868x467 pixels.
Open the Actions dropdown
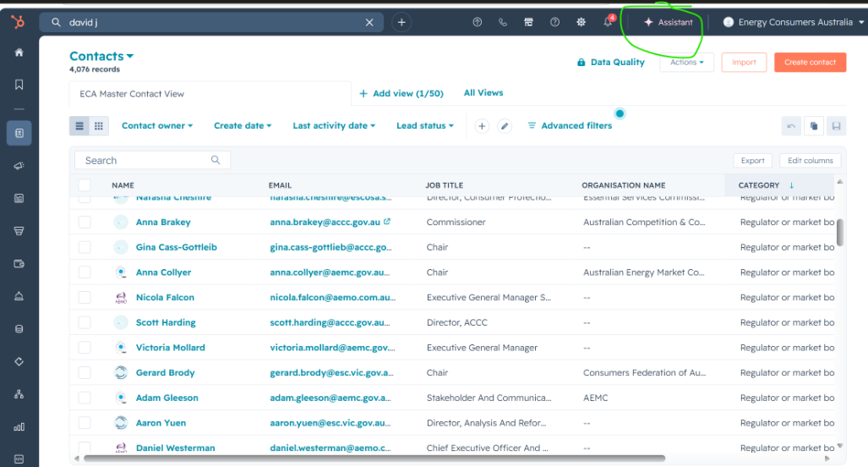(x=686, y=62)
